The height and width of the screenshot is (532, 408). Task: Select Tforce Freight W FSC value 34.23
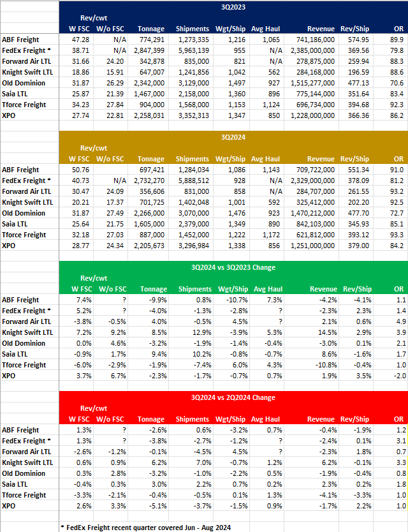81,105
